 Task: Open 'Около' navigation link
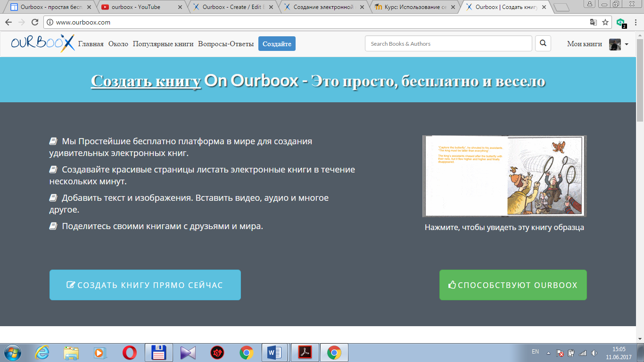coord(118,44)
